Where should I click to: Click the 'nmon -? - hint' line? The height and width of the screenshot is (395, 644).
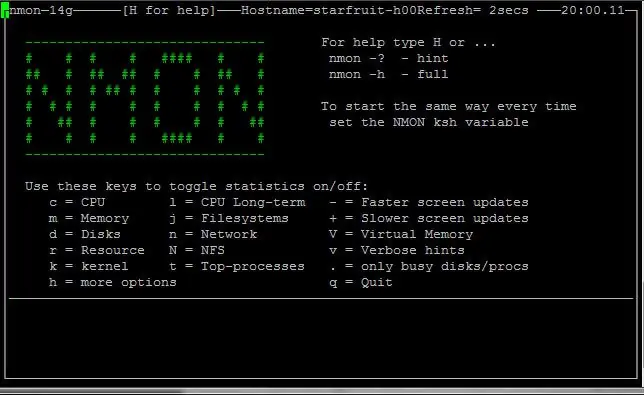pos(389,58)
